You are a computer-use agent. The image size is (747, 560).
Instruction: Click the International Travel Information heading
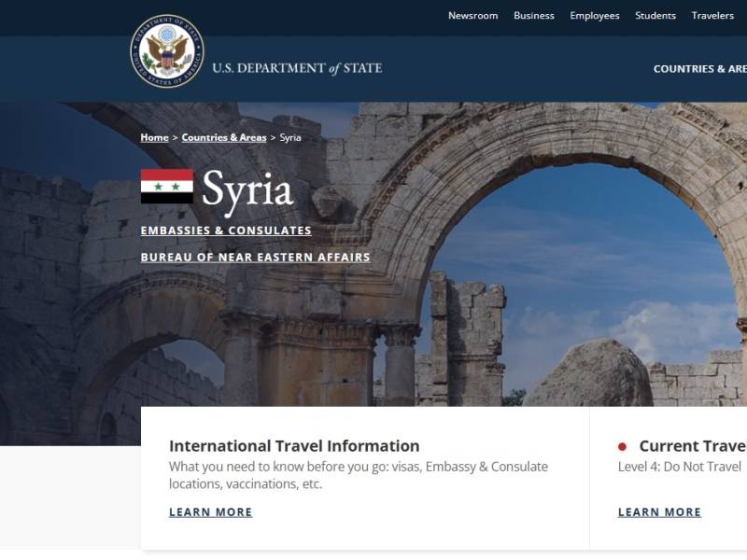(294, 446)
